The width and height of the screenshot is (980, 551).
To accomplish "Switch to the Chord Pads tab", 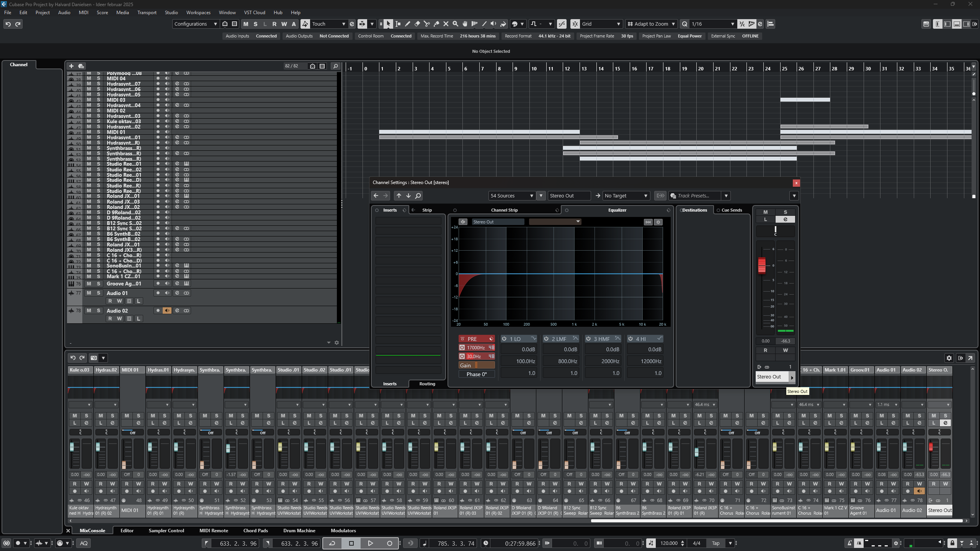I will (255, 530).
